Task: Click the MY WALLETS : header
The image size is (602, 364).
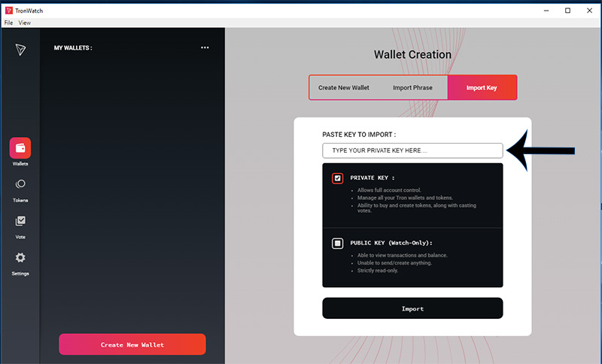Action: point(73,48)
